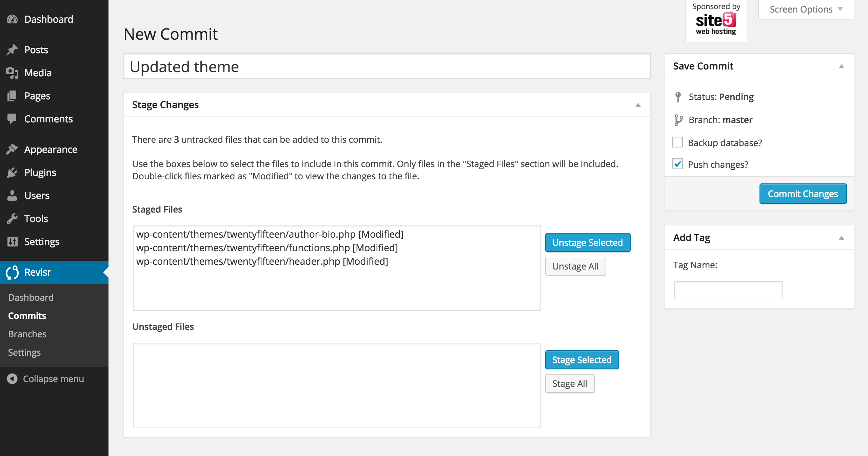Image resolution: width=868 pixels, height=456 pixels.
Task: Click the Unstage All button
Action: point(575,266)
